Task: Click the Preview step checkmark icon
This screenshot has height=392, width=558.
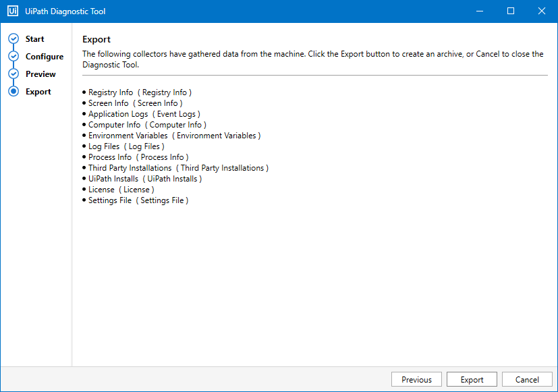Action: coord(13,74)
